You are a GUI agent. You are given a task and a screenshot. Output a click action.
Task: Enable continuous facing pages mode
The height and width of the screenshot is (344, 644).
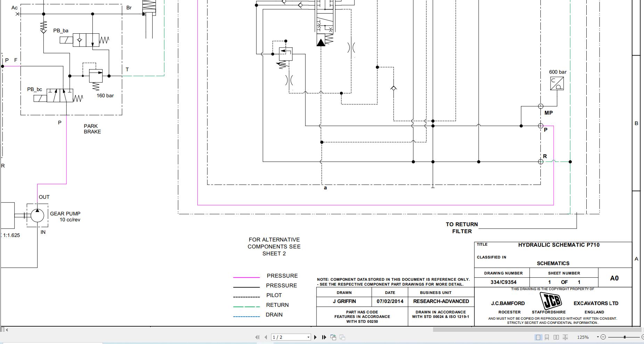click(x=565, y=337)
